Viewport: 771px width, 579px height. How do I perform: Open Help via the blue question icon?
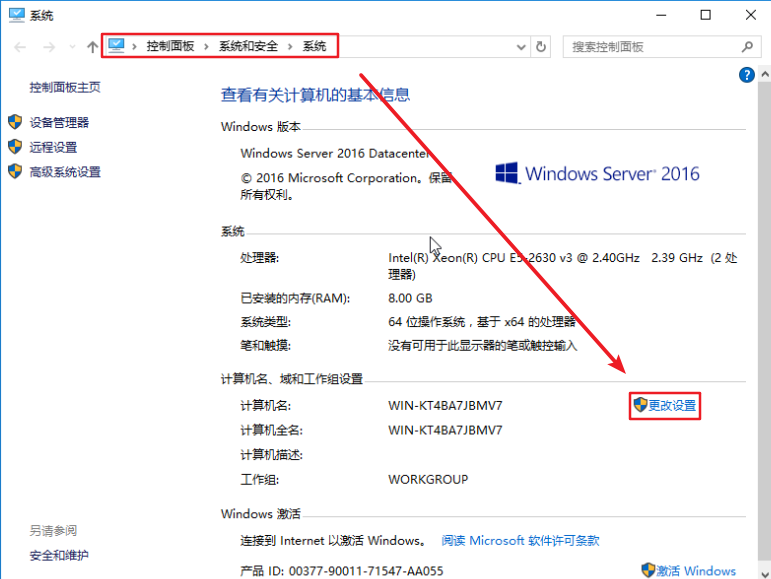click(746, 75)
